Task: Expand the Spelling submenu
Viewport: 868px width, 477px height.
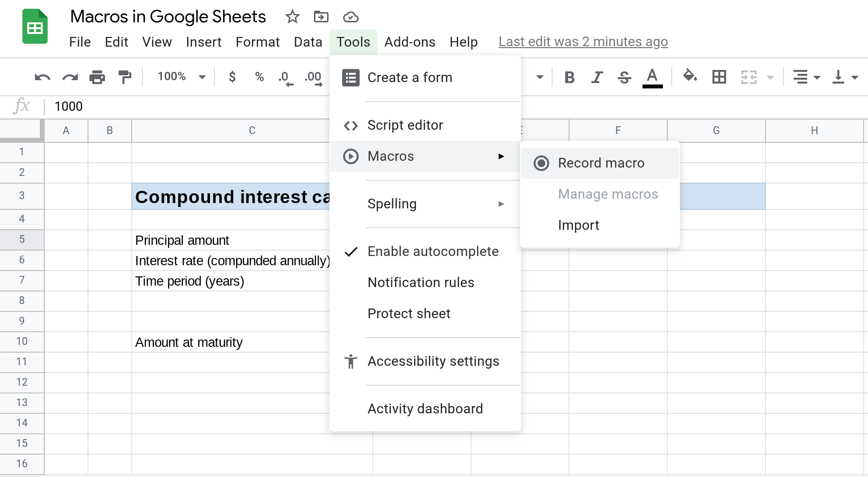Action: point(425,204)
